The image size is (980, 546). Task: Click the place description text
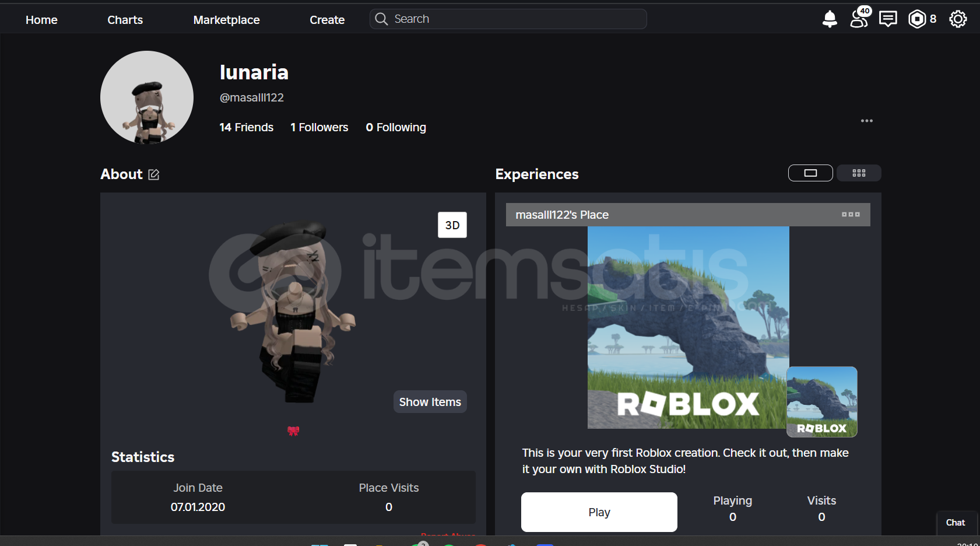click(x=686, y=461)
